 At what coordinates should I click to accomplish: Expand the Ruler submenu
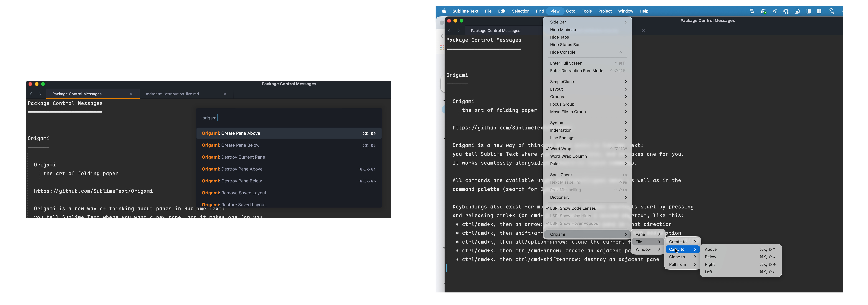point(587,164)
